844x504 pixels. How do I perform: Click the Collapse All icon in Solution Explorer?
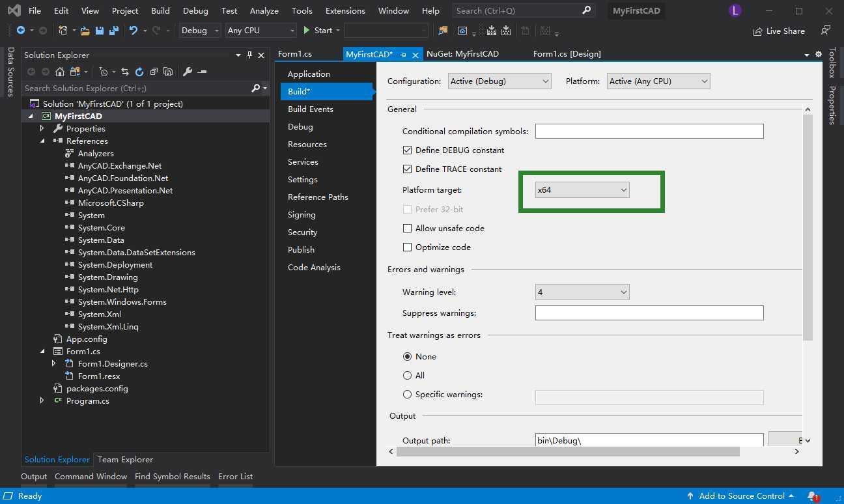154,72
